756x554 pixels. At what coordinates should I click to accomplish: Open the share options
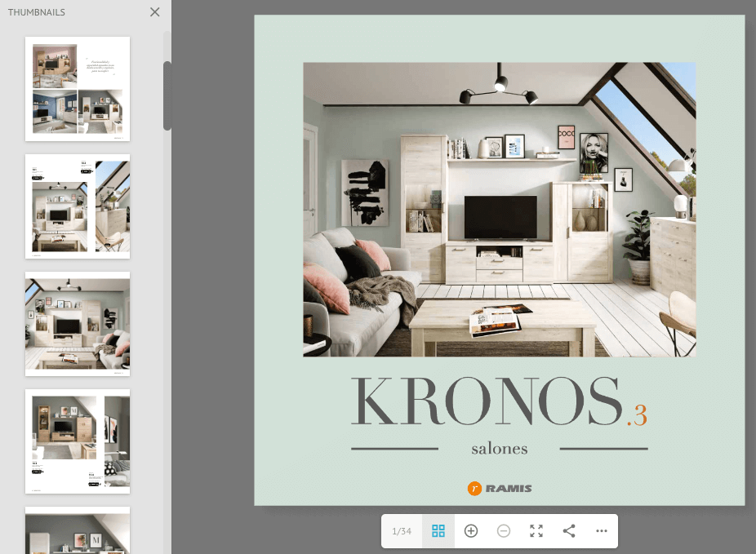569,531
